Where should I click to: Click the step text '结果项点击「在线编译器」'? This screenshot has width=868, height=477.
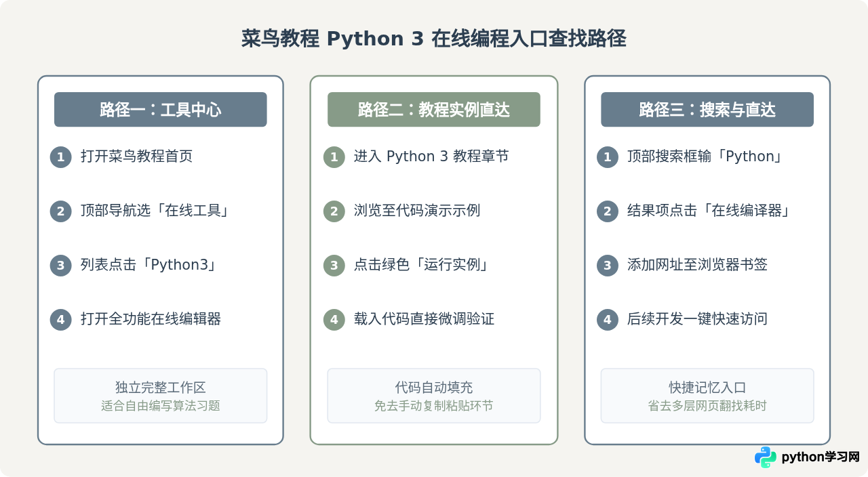point(709,211)
